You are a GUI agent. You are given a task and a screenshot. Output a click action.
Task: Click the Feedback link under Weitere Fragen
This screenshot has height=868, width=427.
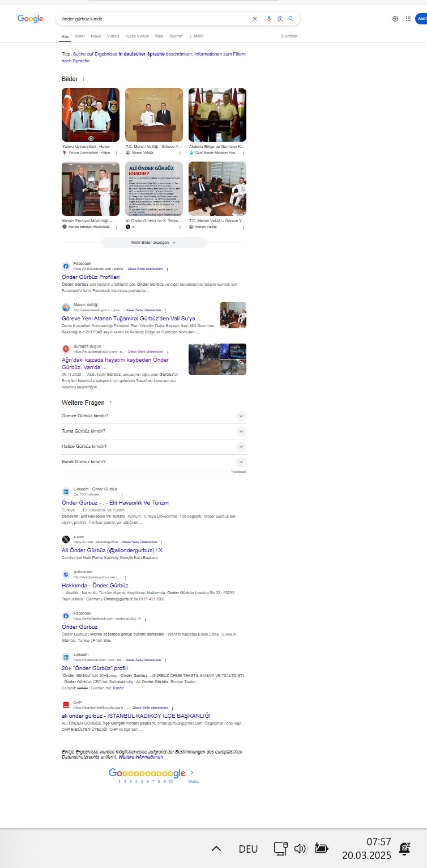(x=239, y=472)
